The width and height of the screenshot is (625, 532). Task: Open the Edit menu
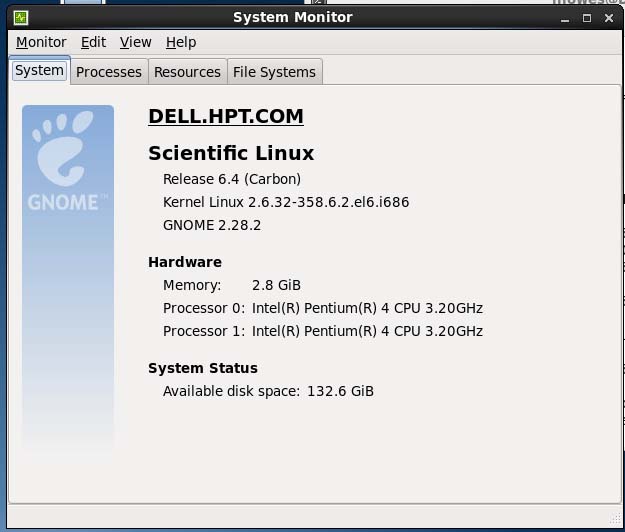click(x=93, y=42)
